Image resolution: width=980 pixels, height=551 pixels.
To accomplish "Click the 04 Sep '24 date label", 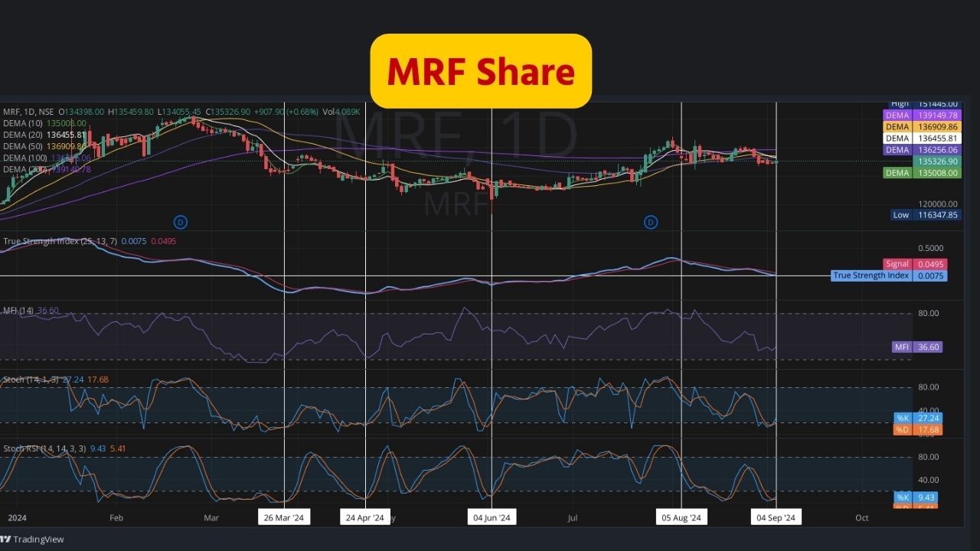I will click(776, 518).
